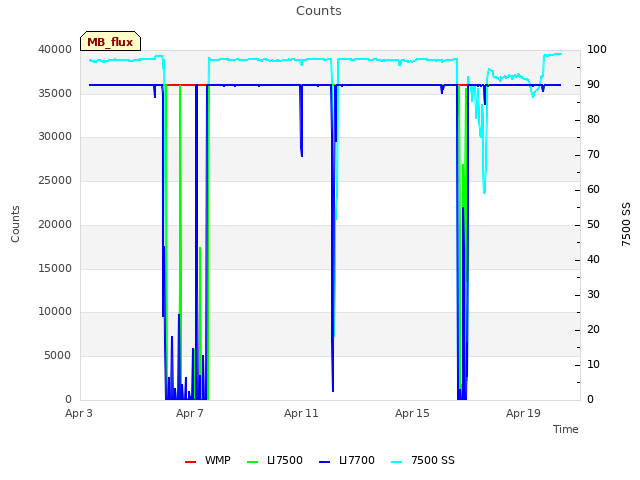Toggle the WMP legend entry

[207, 460]
